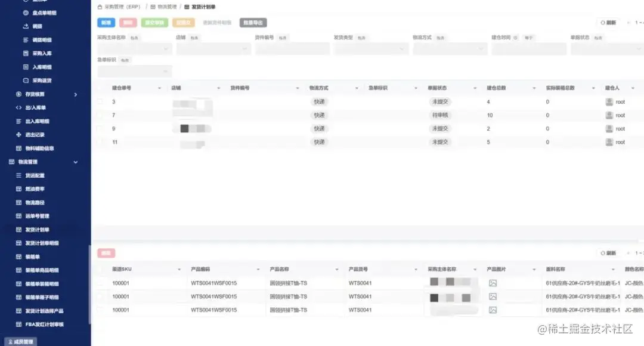644x346 pixels.
Task: Click the 装箱单装箱明细 table icon
Action: (18, 284)
